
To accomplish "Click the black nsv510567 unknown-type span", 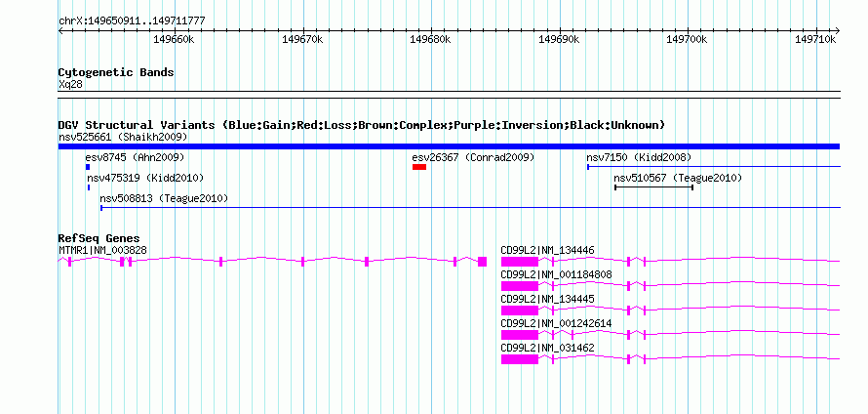I will pyautogui.click(x=653, y=187).
